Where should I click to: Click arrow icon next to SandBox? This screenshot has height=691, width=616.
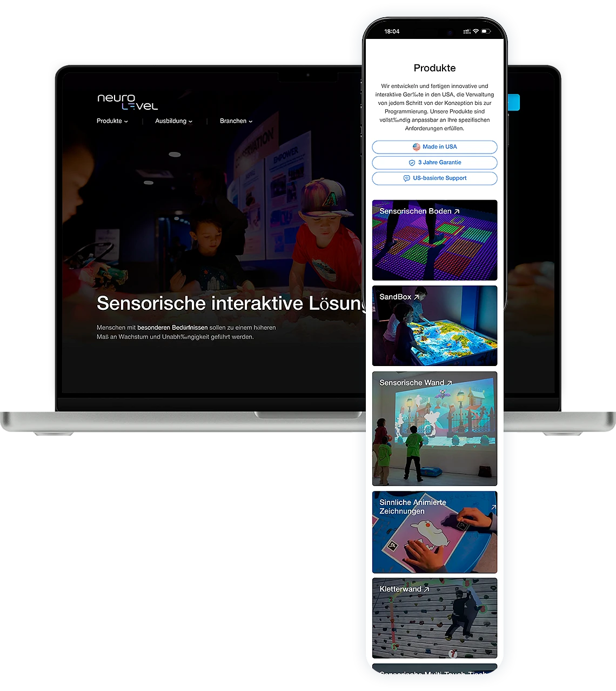417,297
